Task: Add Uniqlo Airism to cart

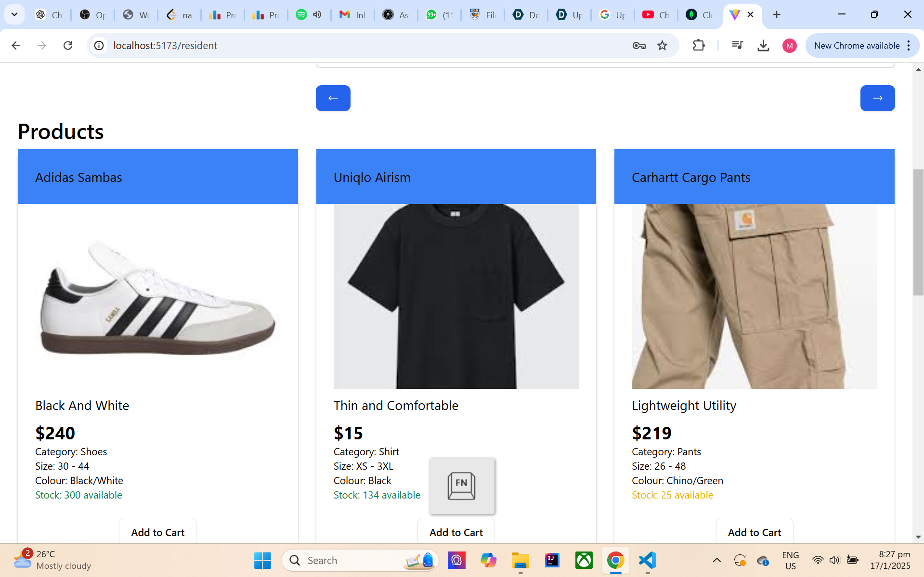Action: (x=456, y=532)
